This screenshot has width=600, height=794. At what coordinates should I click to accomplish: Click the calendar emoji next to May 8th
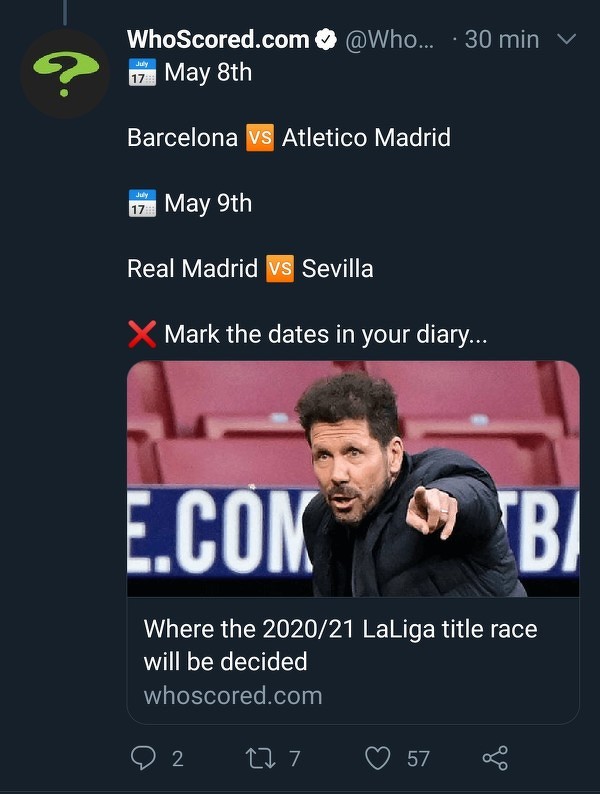pyautogui.click(x=142, y=73)
